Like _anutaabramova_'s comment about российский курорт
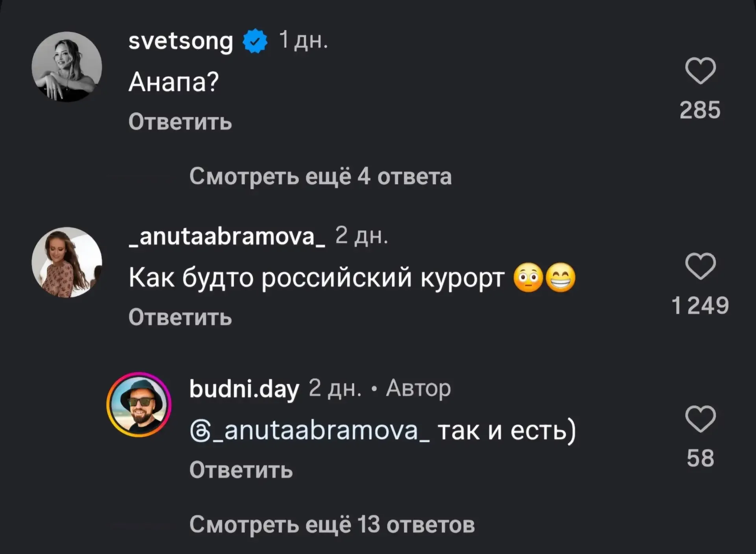Viewport: 756px width, 554px height. pos(700,266)
